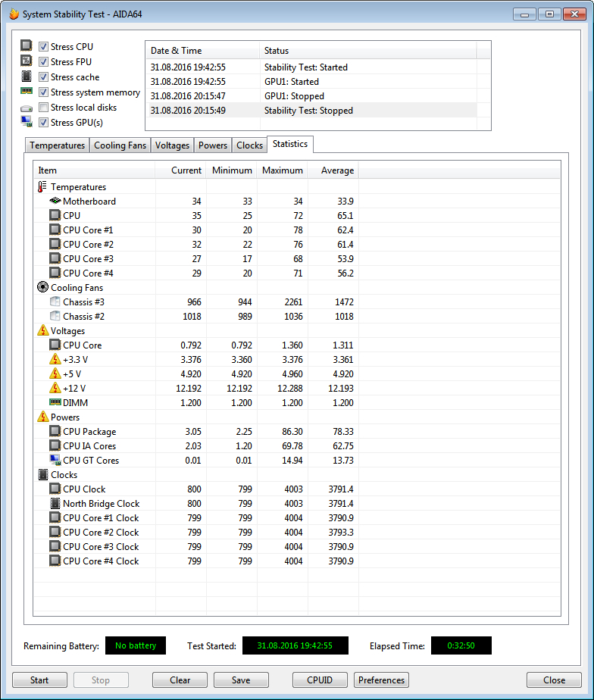Click the bottom Close button
Image resolution: width=594 pixels, height=700 pixels.
(x=555, y=680)
